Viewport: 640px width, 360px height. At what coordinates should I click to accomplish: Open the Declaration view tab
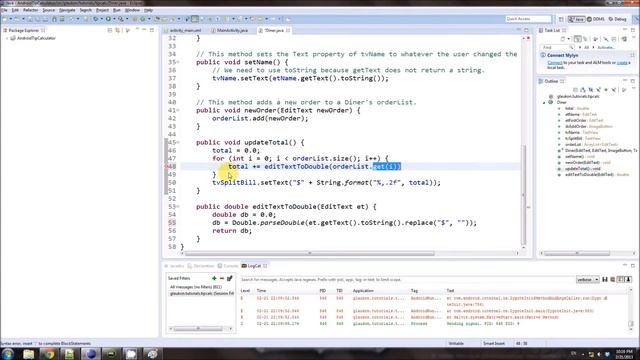point(201,266)
